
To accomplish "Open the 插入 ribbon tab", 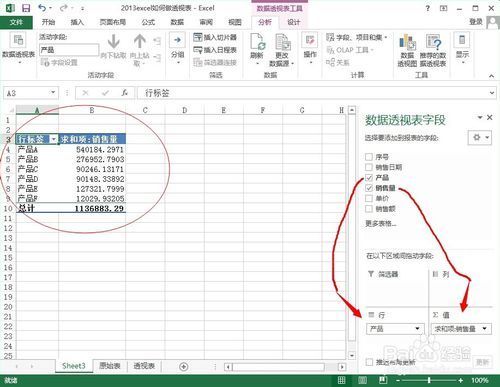I will pos(77,22).
